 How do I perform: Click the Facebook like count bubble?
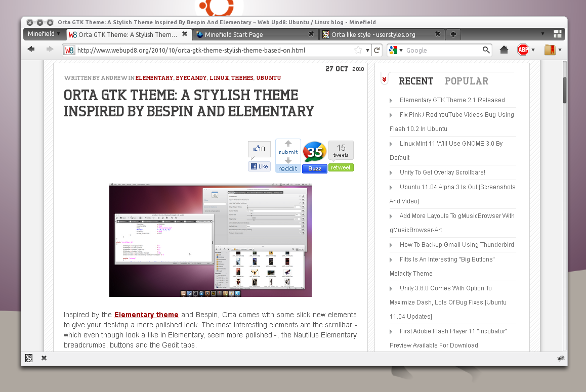pyautogui.click(x=260, y=150)
